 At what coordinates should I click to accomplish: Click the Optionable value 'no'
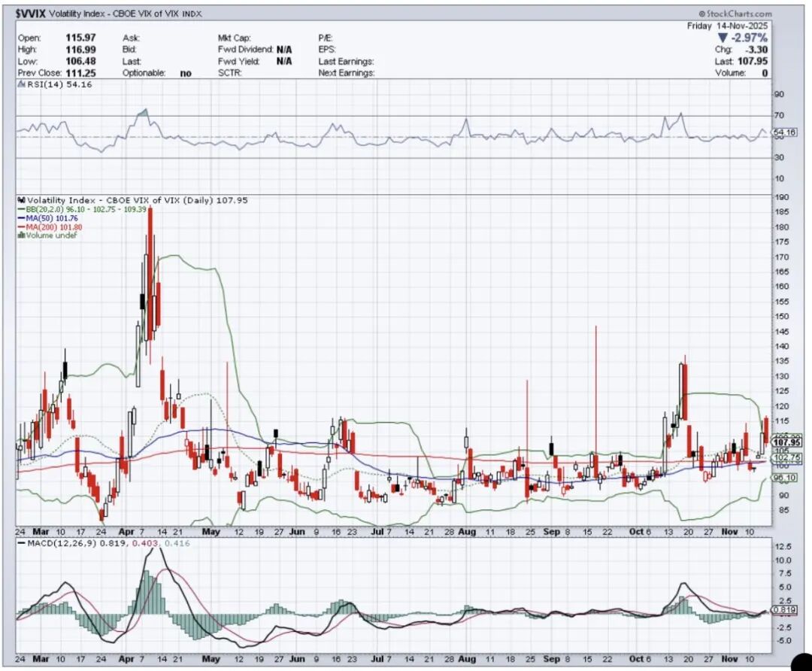point(186,74)
